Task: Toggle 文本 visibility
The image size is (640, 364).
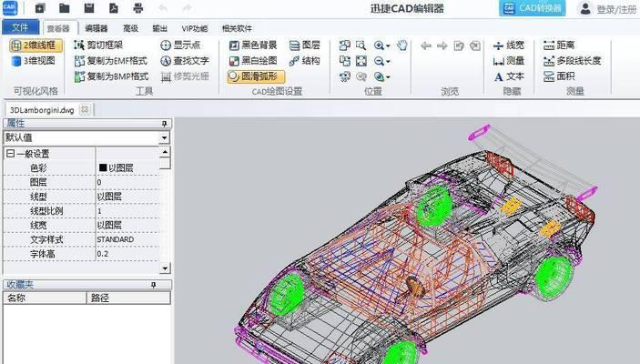Action: pyautogui.click(x=509, y=76)
